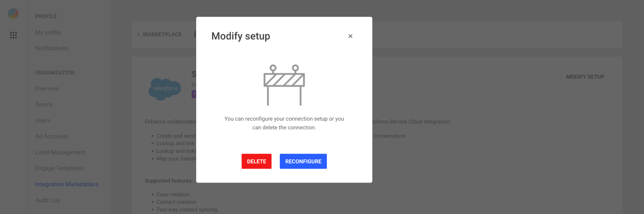Image resolution: width=644 pixels, height=214 pixels.
Task: Click the Modify Setup button
Action: (x=585, y=77)
